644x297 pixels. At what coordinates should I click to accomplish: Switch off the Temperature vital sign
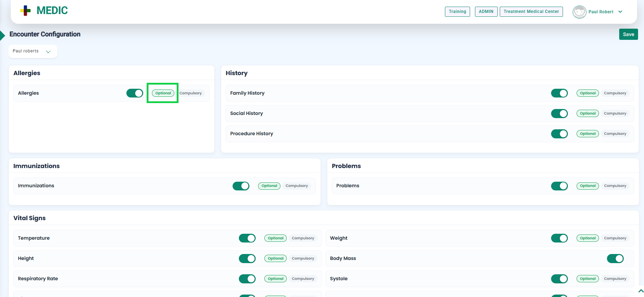[x=247, y=238]
